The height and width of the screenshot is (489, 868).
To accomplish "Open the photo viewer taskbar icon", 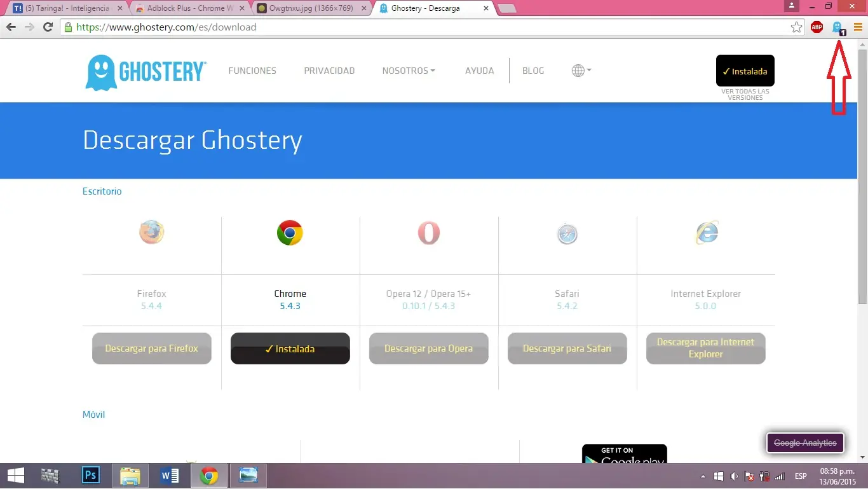I will pos(248,475).
